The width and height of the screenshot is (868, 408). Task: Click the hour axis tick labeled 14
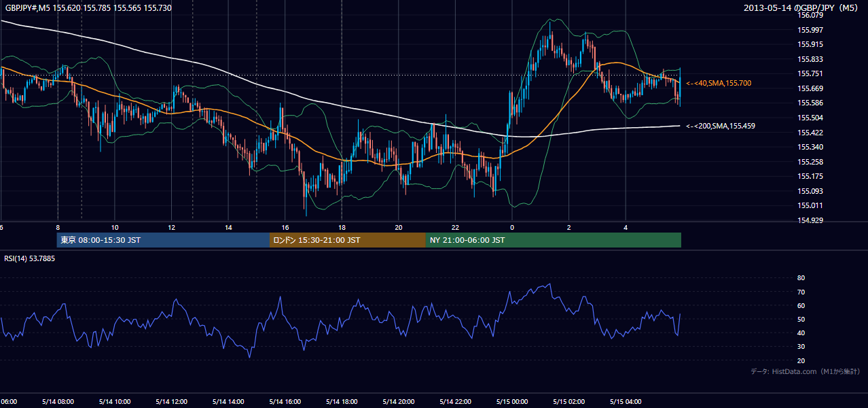tap(228, 228)
